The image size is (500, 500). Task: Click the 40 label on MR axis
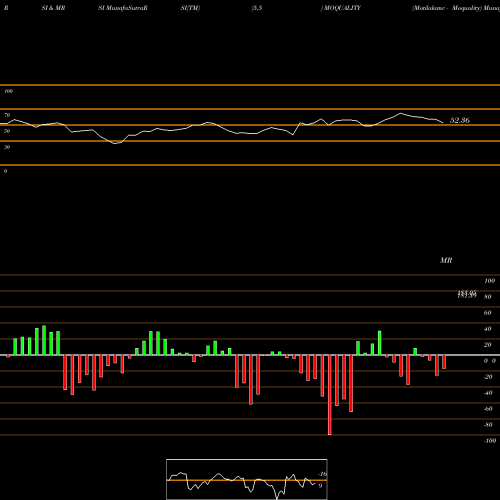(x=488, y=329)
